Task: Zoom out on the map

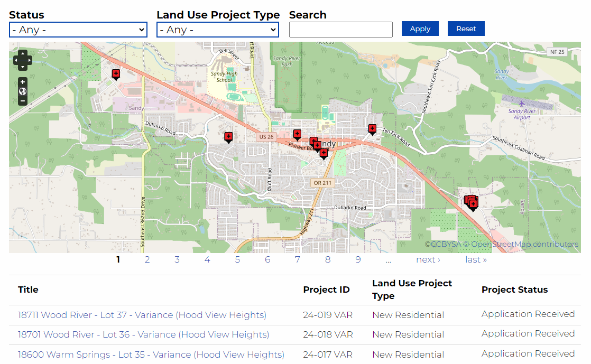Action: coord(23,101)
